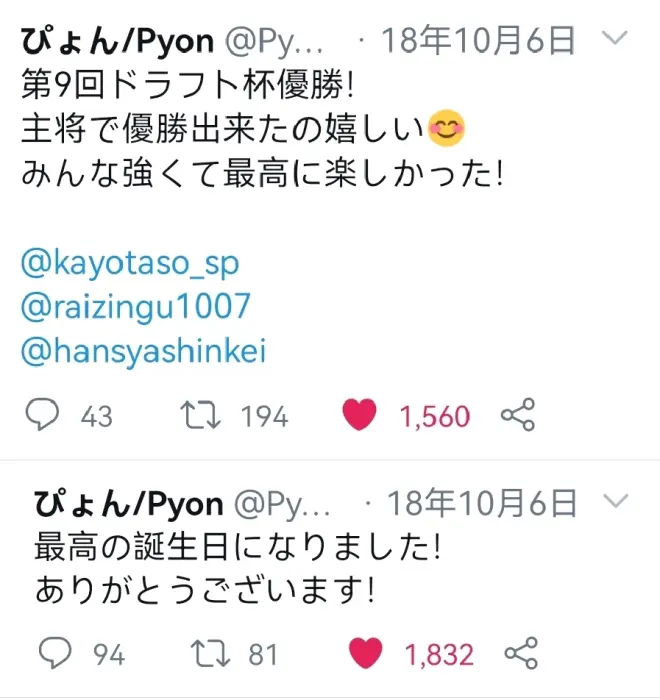This screenshot has height=700, width=660.
Task: Open the 18年10月6日 timestamp on birthday tweet
Action: (481, 499)
